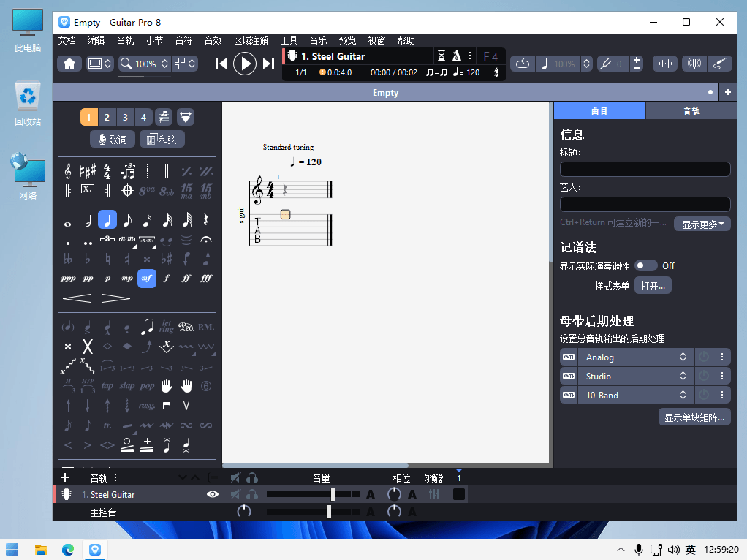Jump to first bar button

coord(221,64)
